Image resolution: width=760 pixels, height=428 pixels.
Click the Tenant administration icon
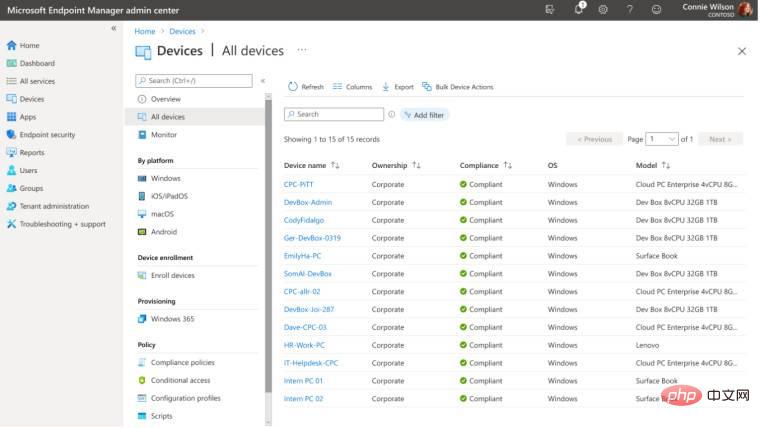click(x=12, y=206)
